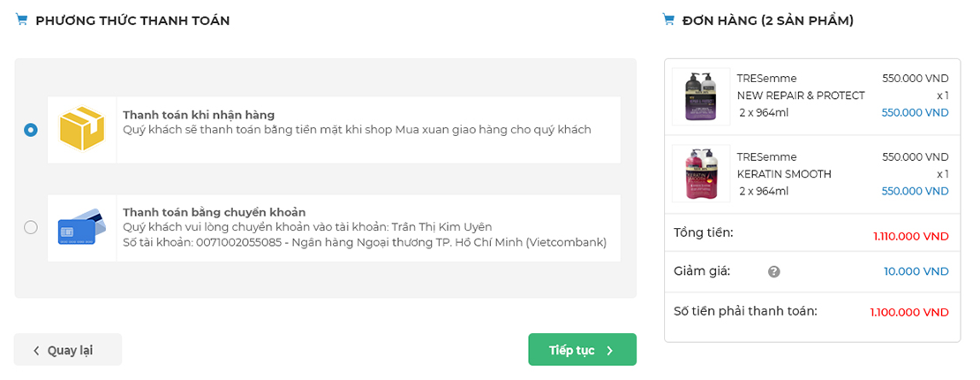The image size is (980, 380).
Task: Click the 10.000 VND discount amount
Action: [x=916, y=271]
